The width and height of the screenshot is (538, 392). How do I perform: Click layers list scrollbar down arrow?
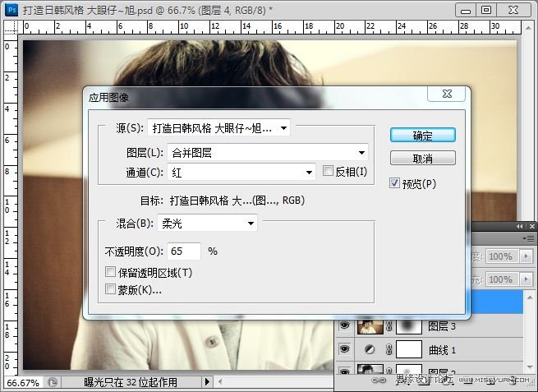tap(530, 367)
